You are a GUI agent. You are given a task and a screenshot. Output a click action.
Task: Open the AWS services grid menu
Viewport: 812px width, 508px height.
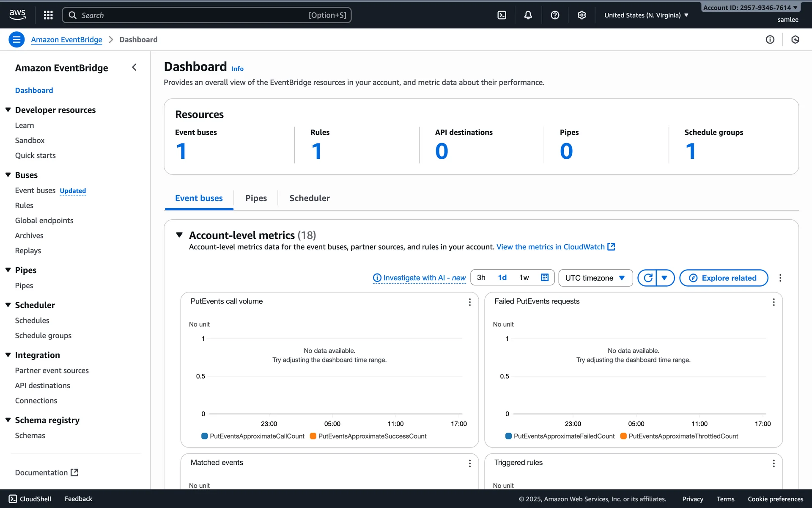coord(48,15)
